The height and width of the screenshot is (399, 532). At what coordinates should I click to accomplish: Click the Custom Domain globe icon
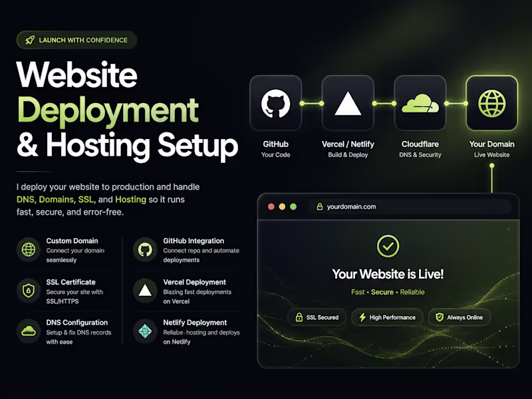tap(29, 249)
